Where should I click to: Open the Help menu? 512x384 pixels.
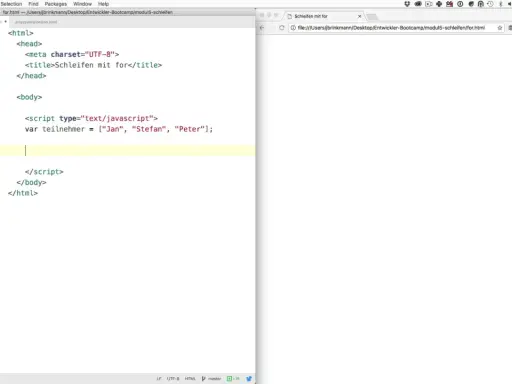pos(103,4)
